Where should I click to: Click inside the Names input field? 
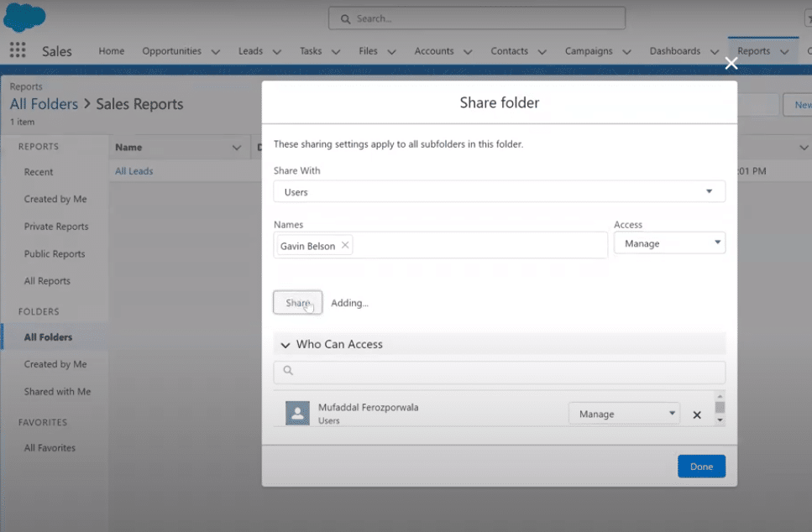pos(440,245)
